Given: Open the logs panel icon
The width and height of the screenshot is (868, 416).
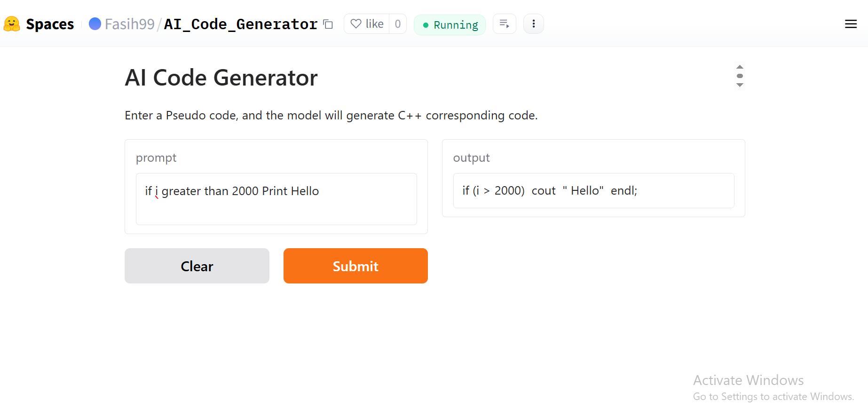Looking at the screenshot, I should coord(505,24).
